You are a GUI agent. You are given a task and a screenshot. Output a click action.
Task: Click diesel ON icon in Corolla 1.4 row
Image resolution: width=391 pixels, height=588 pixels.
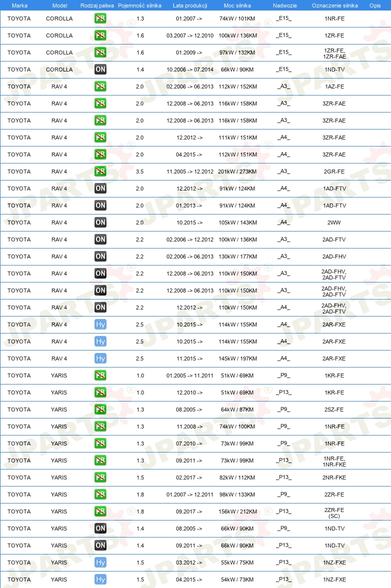pos(100,69)
